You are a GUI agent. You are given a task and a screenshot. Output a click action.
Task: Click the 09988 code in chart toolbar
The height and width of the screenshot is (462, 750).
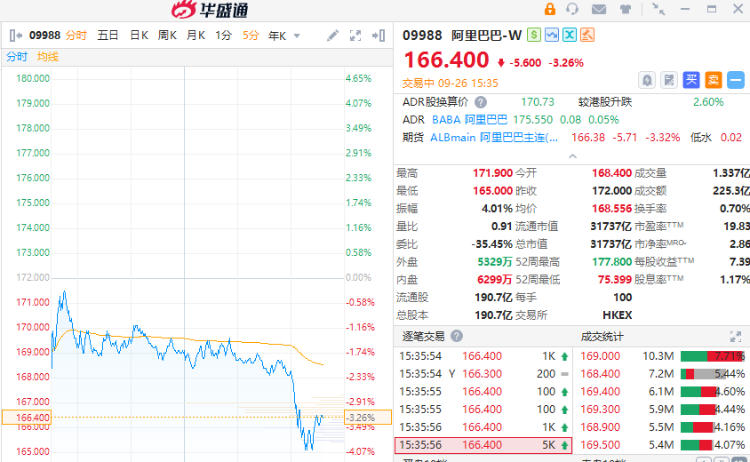tap(44, 35)
